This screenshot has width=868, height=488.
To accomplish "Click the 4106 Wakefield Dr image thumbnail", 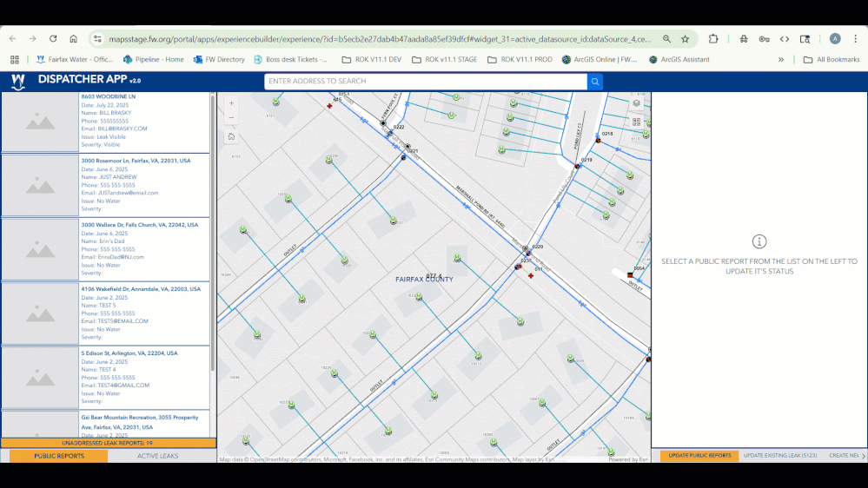I will point(40,313).
